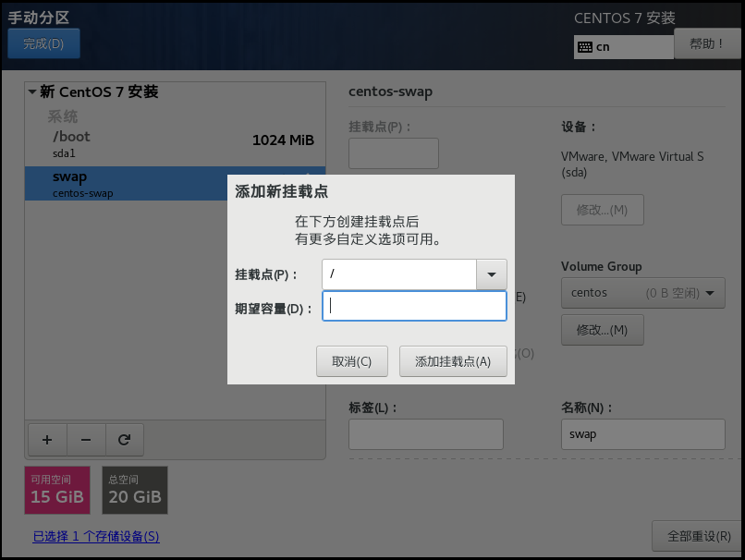
Task: Click the 完成(D) button
Action: 43,43
